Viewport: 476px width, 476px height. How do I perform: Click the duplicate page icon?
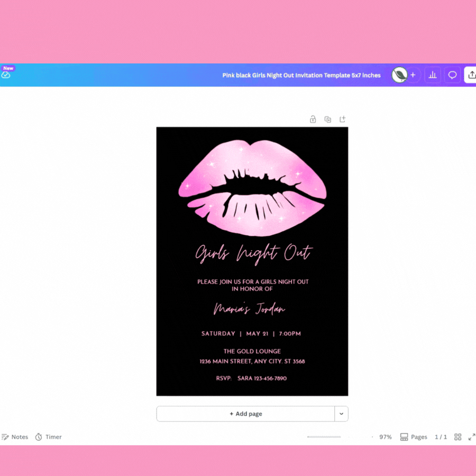coord(327,120)
